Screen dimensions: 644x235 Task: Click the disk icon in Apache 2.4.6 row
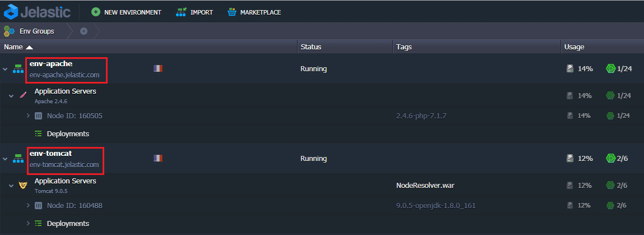point(569,96)
